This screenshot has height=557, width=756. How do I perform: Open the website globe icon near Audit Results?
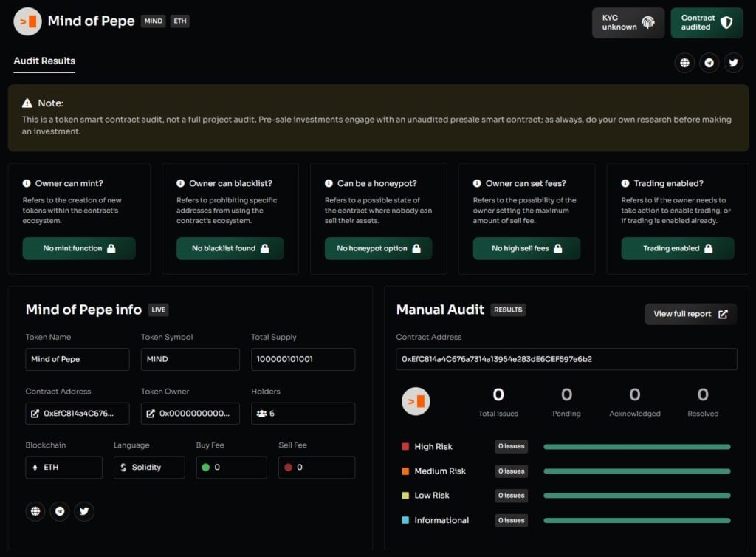click(x=684, y=63)
